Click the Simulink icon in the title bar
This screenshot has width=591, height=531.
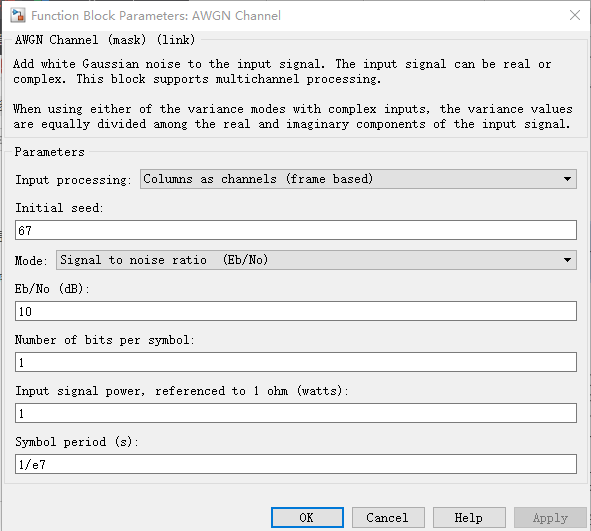pos(17,15)
